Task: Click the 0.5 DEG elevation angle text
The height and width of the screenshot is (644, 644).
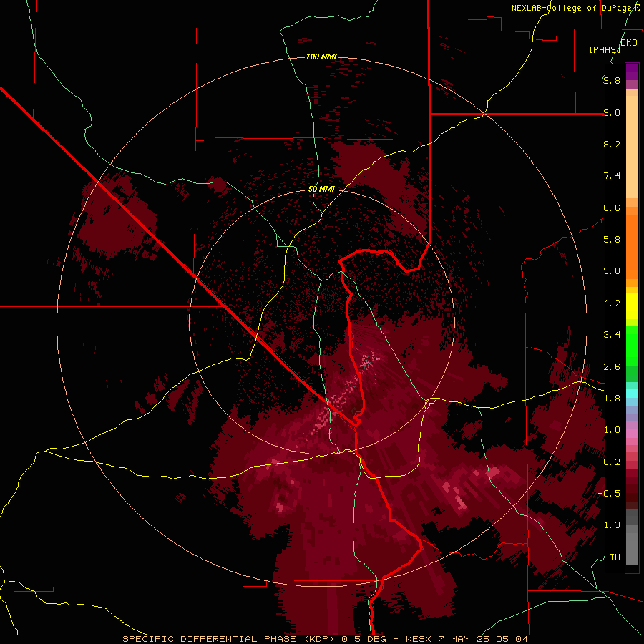Action: (x=365, y=639)
